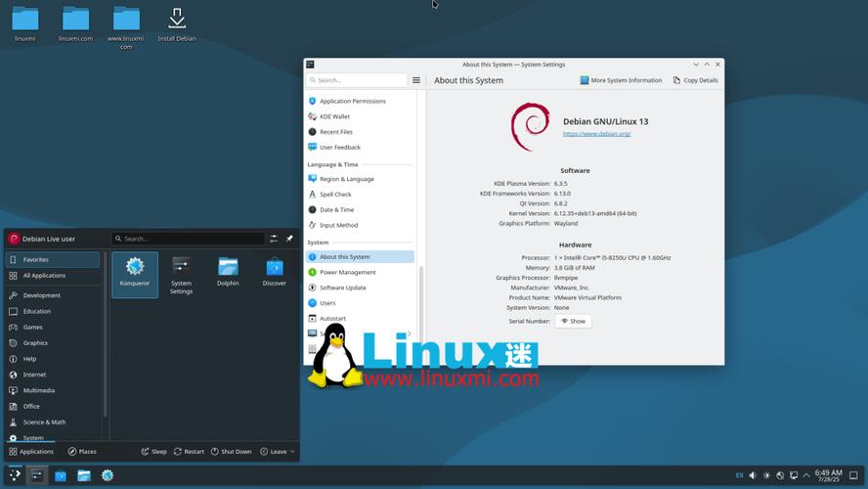The image size is (868, 489).
Task: Open Users settings
Action: [360, 303]
